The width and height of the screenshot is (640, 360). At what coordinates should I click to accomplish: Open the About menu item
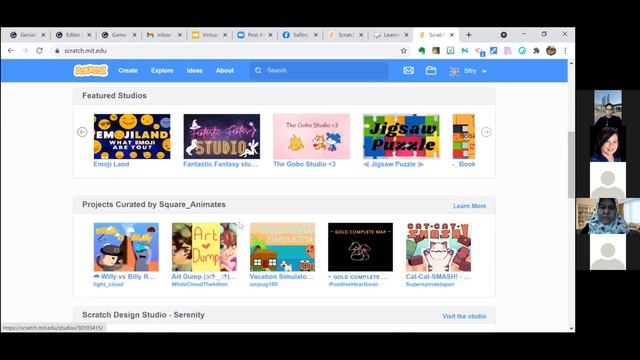click(224, 71)
